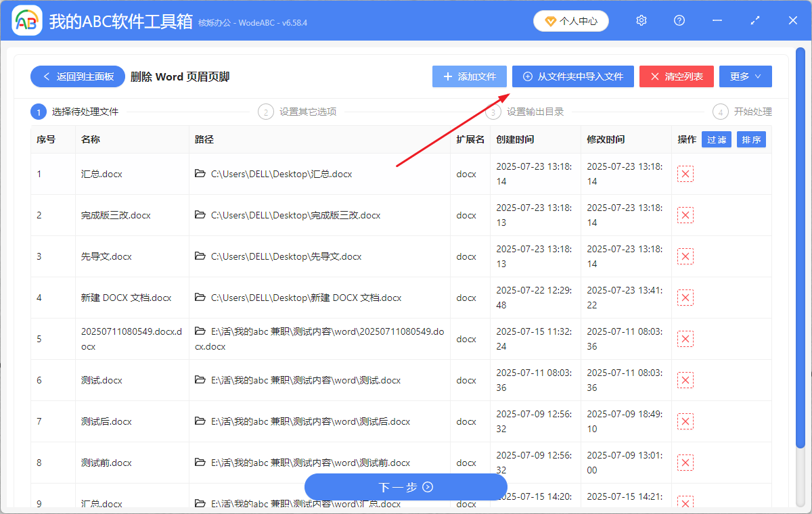Click the 添加文件 button
The image size is (812, 514).
point(469,76)
